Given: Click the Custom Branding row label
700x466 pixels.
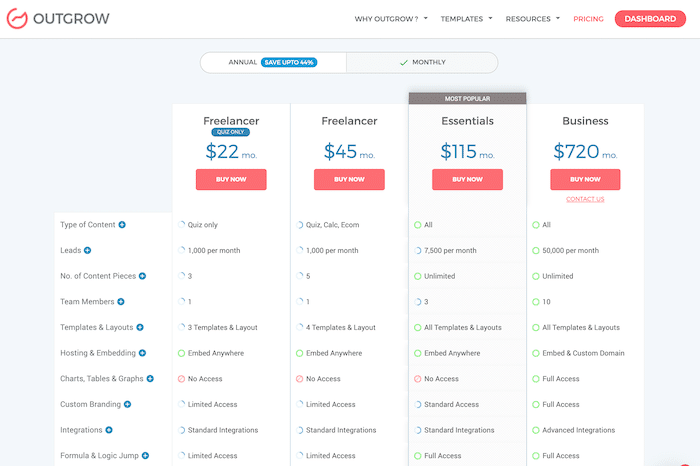Looking at the screenshot, I should [91, 404].
